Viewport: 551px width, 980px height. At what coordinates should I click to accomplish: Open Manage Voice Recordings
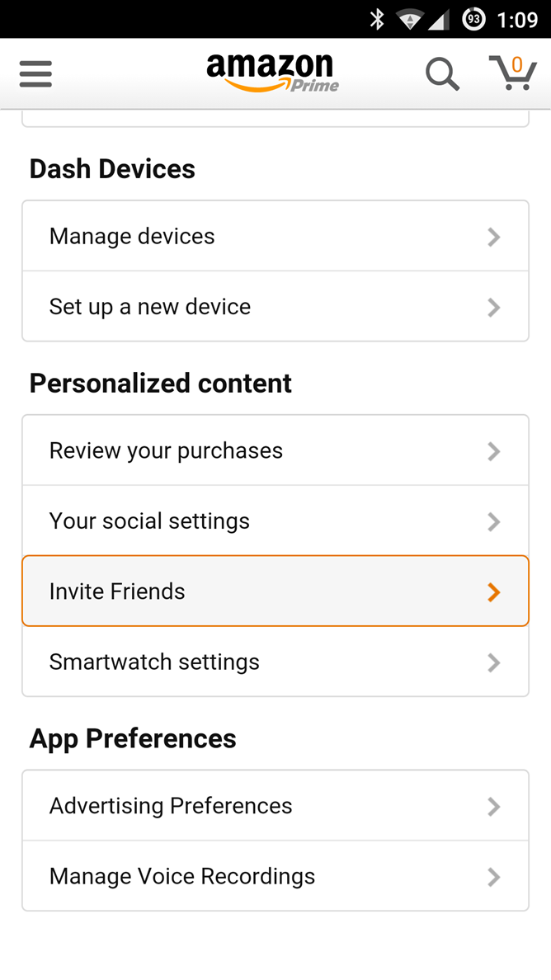point(275,876)
